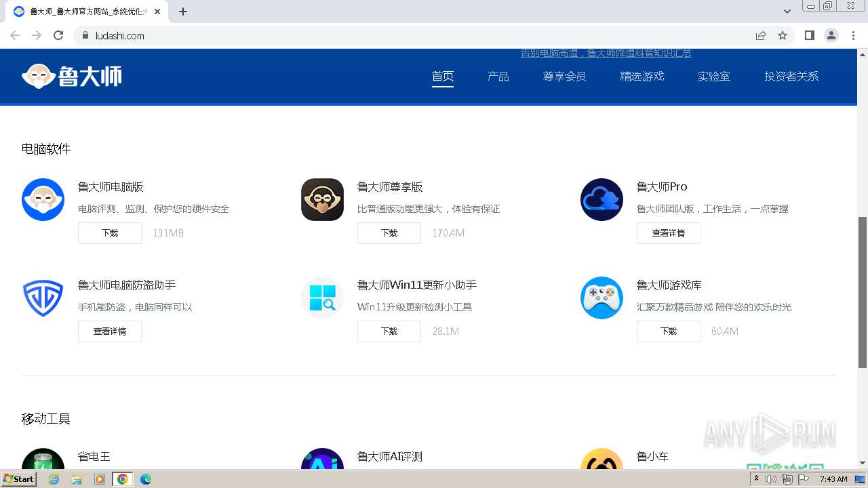
Task: Open the 鲁小车 icon
Action: click(601, 459)
